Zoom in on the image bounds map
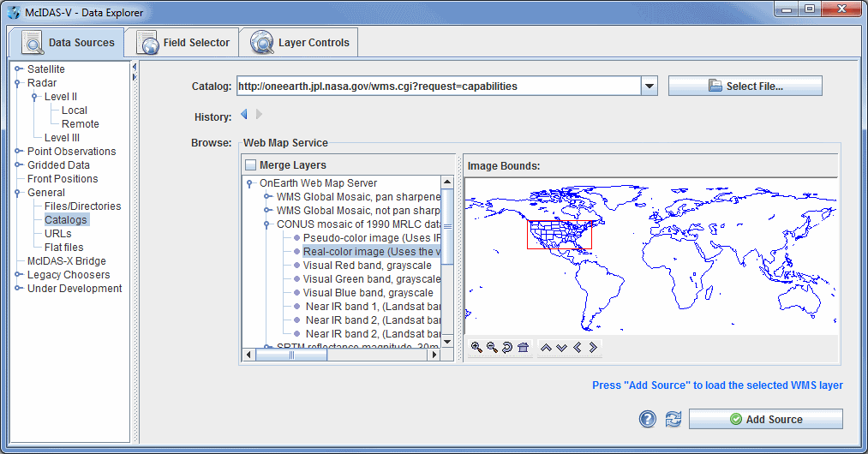Image resolution: width=868 pixels, height=454 pixels. [476, 348]
